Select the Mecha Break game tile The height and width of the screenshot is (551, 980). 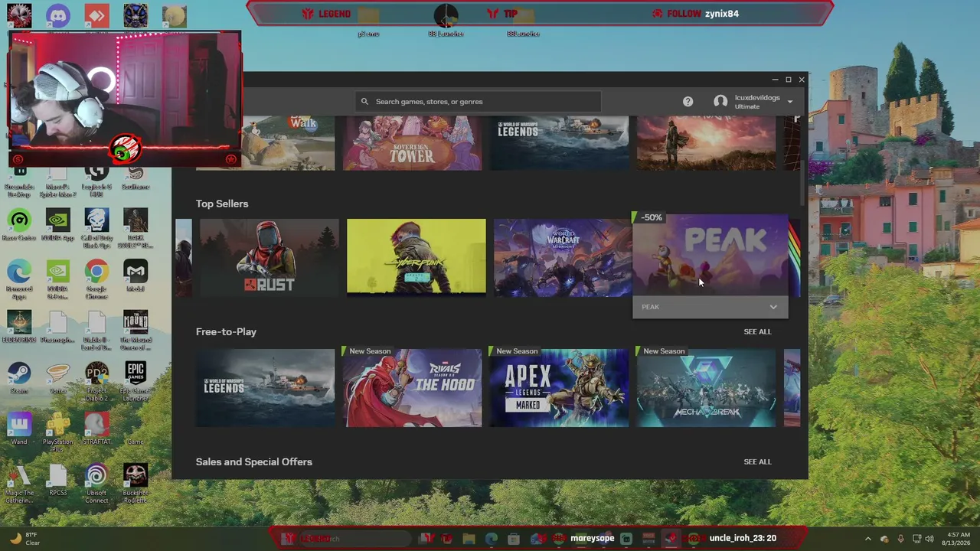706,388
